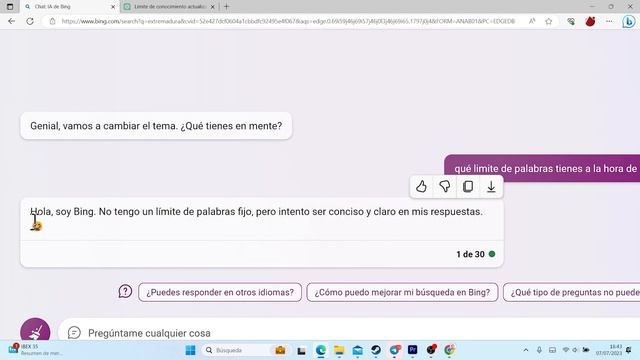Choose suggestion ¿Qué tipo de preguntas no puede
Image resolution: width=640 pixels, height=360 pixels.
pos(571,292)
